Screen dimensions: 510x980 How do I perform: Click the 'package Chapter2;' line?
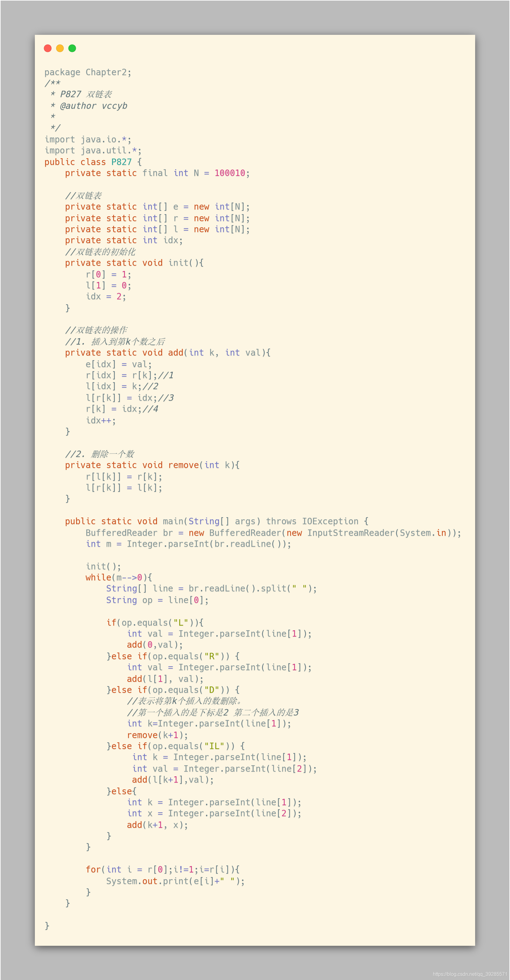(x=88, y=72)
